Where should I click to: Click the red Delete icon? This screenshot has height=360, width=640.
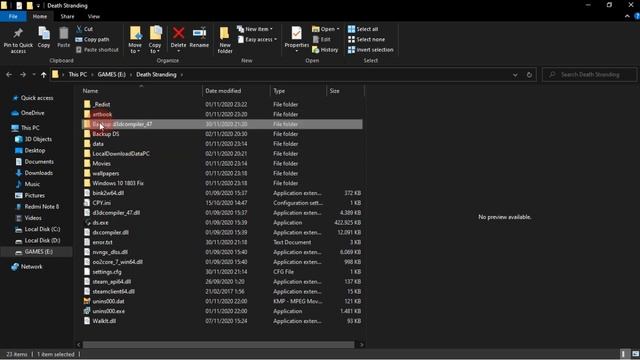coord(178,33)
